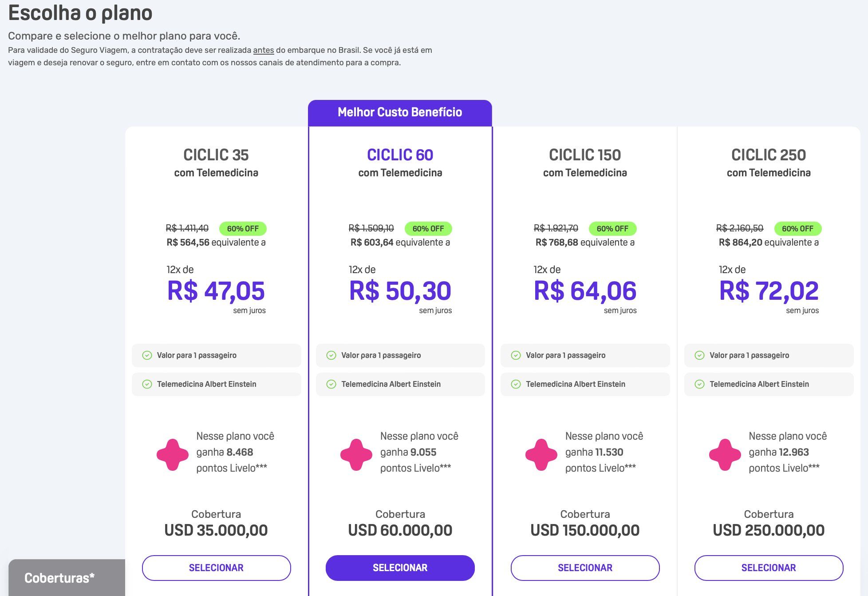Click CICLIC 35 passenger value check icon
868x596 pixels.
[147, 355]
